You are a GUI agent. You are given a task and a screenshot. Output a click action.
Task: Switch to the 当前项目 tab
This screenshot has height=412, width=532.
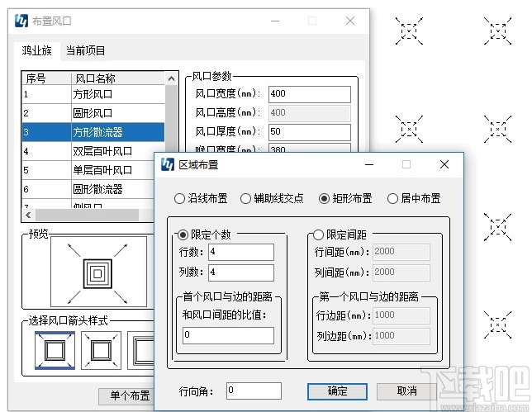click(86, 51)
